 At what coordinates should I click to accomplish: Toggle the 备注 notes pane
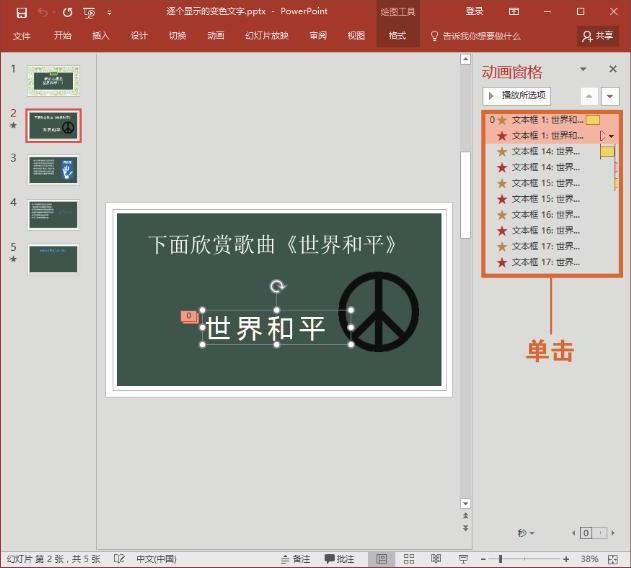(x=295, y=559)
